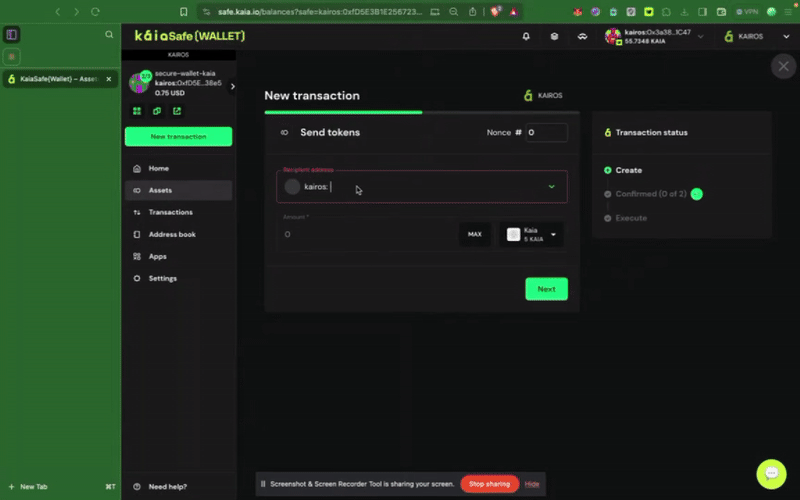
Task: Open the browser downloads icon
Action: coord(684,12)
